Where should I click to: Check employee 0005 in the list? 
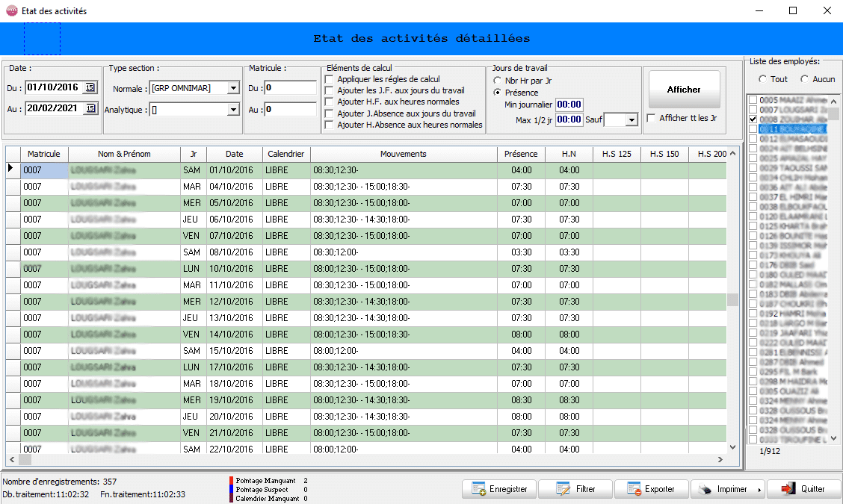pos(753,100)
